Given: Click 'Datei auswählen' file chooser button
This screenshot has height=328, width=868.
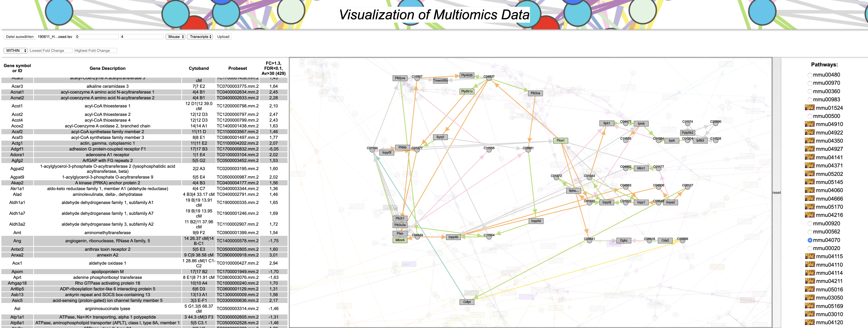Looking at the screenshot, I should [x=20, y=37].
